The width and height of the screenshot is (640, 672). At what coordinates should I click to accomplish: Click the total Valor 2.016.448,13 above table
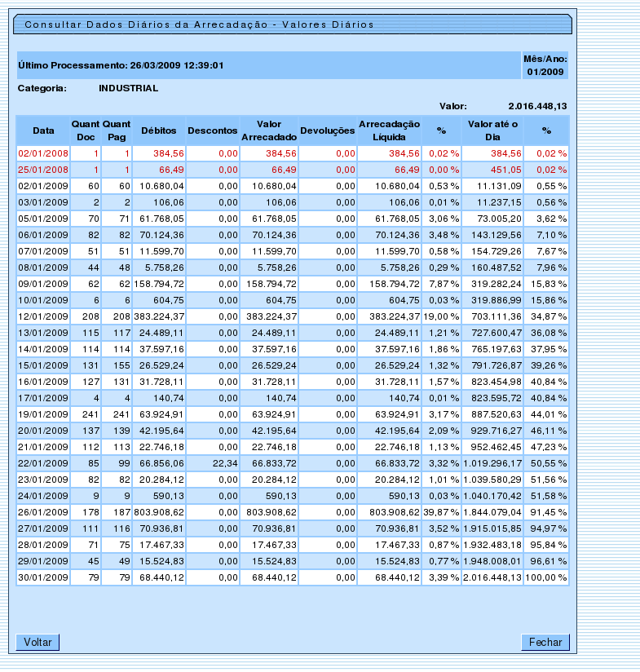(x=536, y=106)
